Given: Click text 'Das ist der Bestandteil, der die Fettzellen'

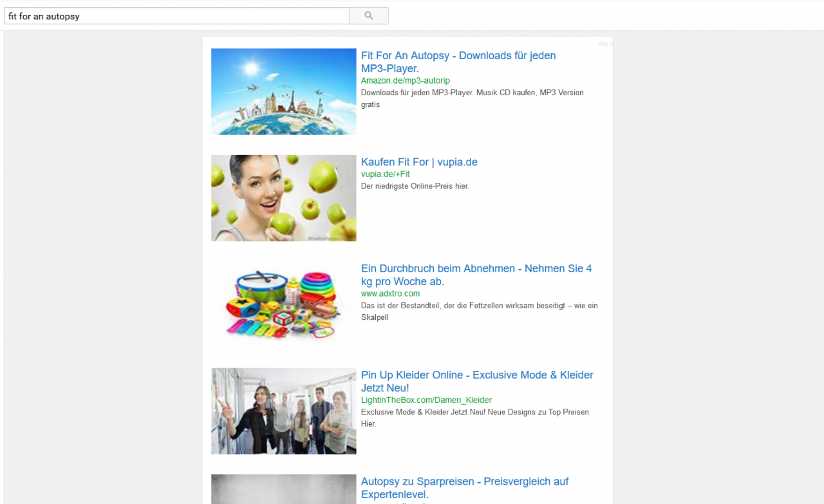Looking at the screenshot, I should pyautogui.click(x=480, y=312).
